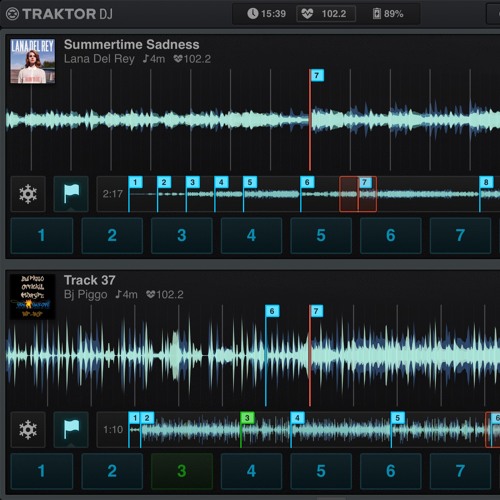The width and height of the screenshot is (500, 500).
Task: Trigger green hotcue button 3 on Track 37 deck
Action: pos(182,471)
